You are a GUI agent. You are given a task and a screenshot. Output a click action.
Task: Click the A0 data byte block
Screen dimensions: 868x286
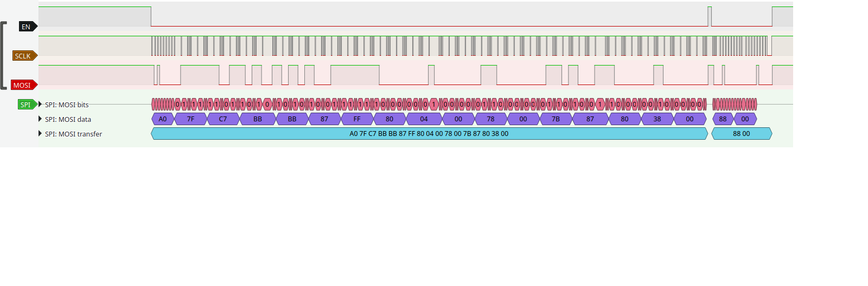pos(163,119)
